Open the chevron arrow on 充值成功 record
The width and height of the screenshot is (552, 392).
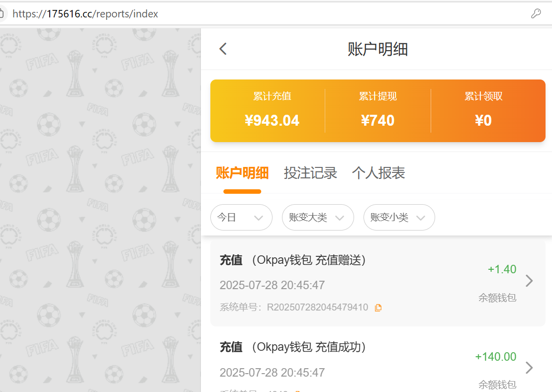(x=529, y=368)
